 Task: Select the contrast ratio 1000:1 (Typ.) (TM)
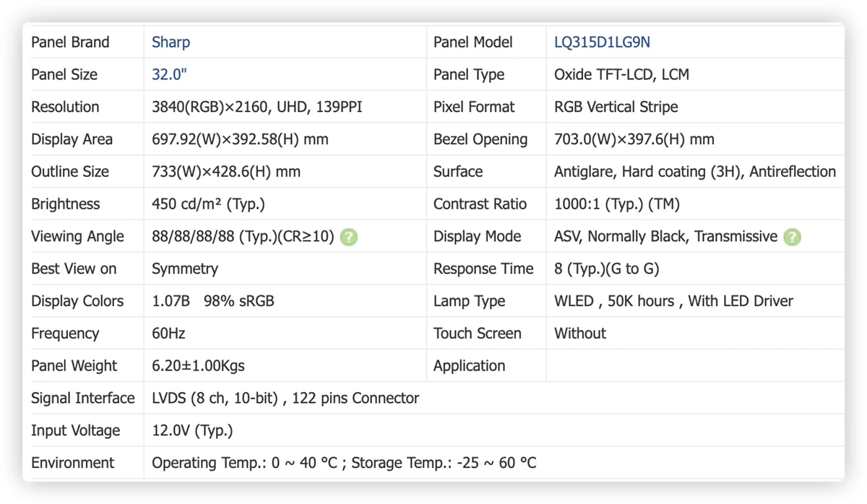point(617,204)
